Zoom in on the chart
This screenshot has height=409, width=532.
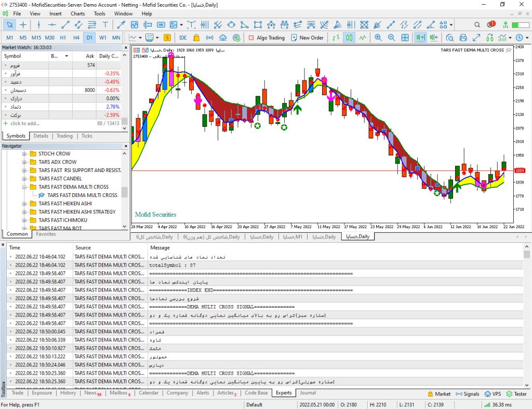click(x=378, y=37)
